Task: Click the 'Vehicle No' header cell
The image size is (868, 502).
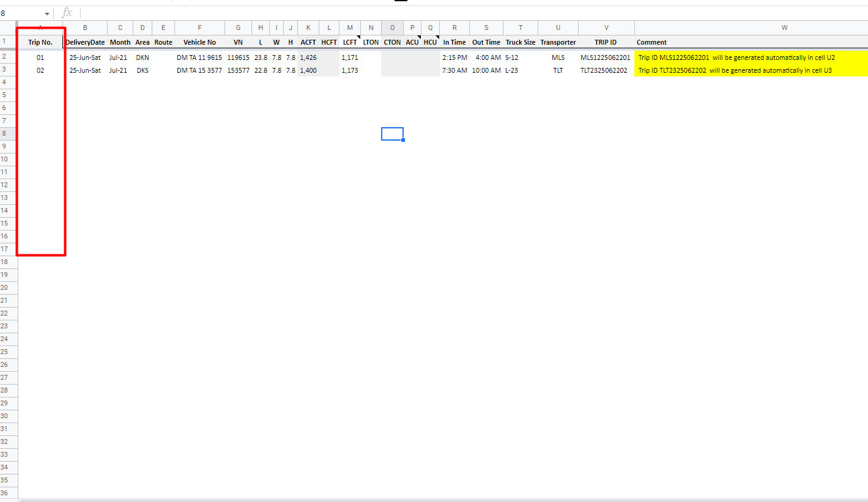Action: point(199,42)
